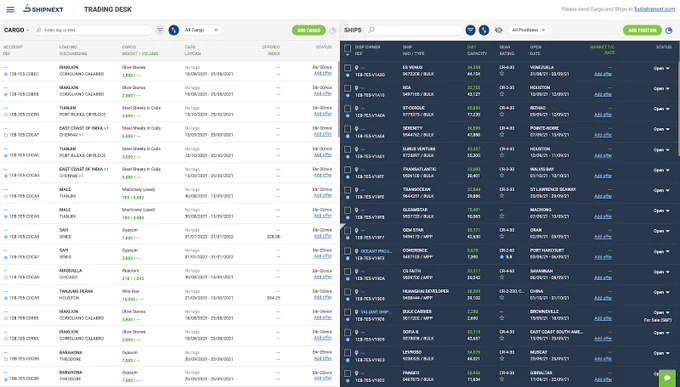
Task: Click the ADD POSITION button
Action: click(x=642, y=30)
